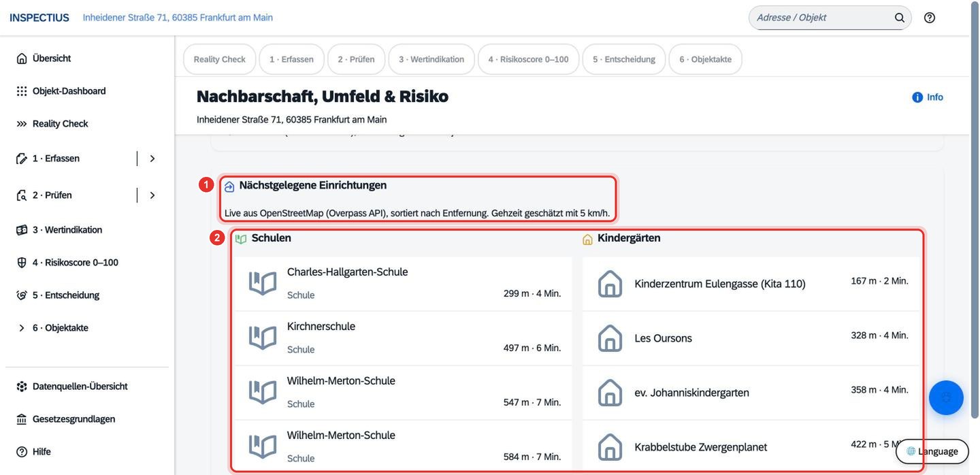Click the Prüfen inspect icon in sidebar
980x475 pixels.
click(22, 195)
